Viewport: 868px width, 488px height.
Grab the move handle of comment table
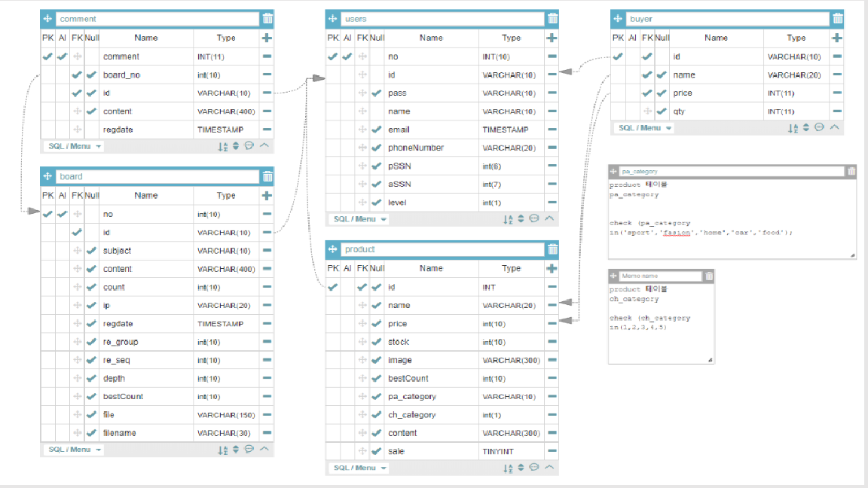[x=47, y=19]
